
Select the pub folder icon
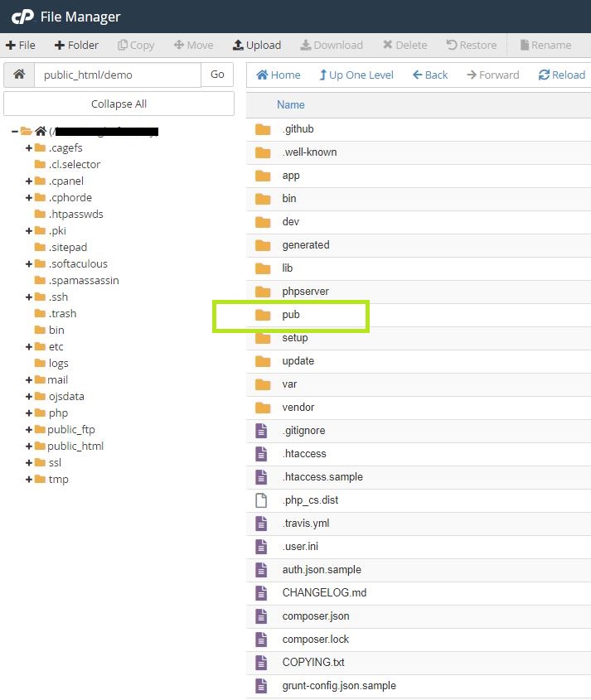263,315
